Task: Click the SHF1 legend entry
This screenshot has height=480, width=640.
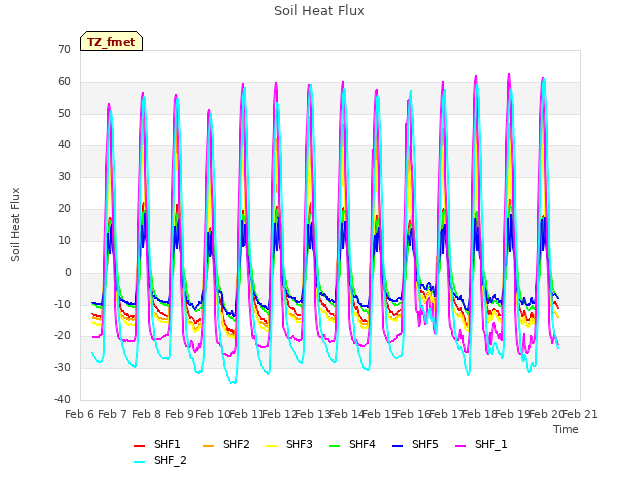Action: 157,444
